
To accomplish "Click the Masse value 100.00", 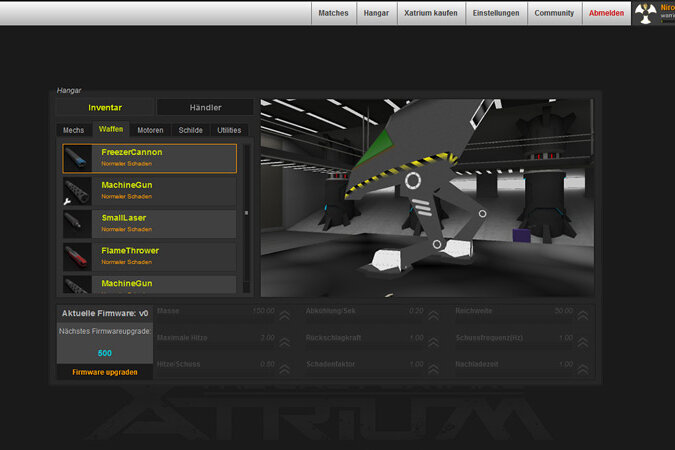I will click(263, 310).
